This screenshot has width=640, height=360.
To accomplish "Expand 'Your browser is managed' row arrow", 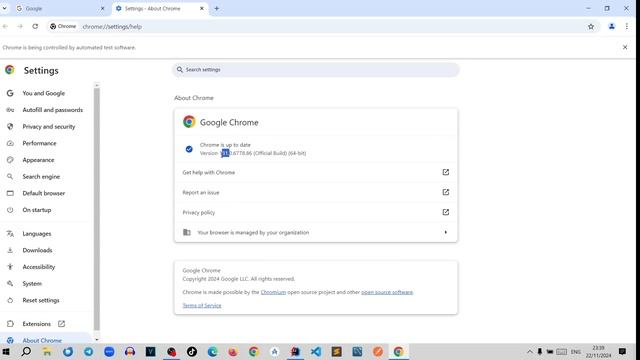I will click(x=446, y=232).
